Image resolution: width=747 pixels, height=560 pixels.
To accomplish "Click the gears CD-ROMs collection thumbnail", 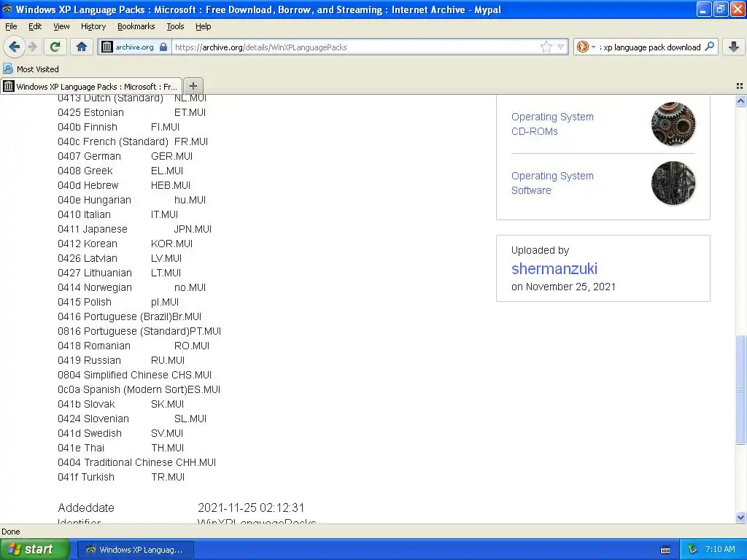I will coord(673,124).
